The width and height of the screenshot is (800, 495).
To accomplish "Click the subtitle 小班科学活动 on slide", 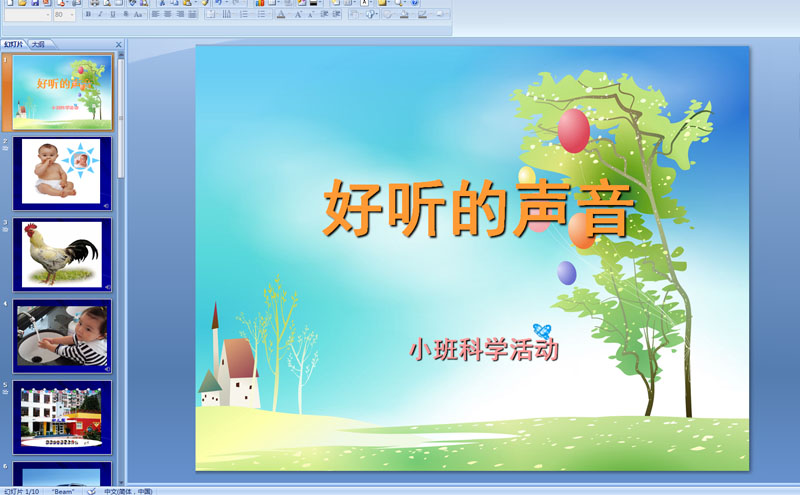I will pos(484,350).
